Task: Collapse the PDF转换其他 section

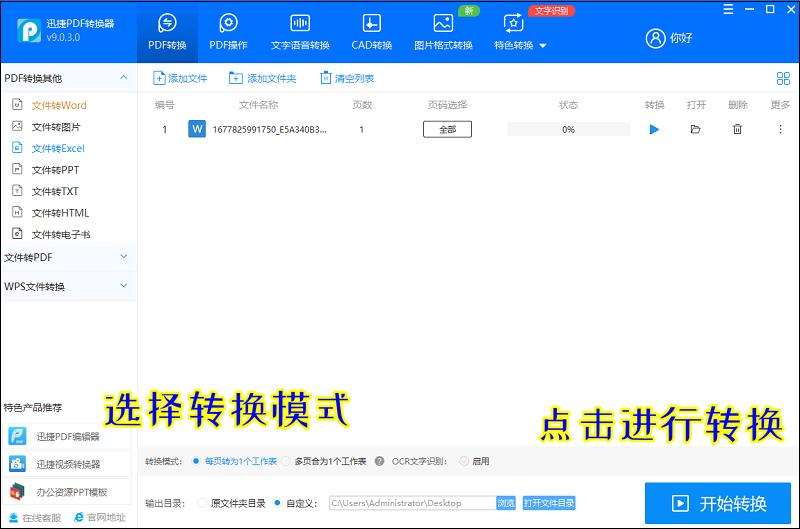Action: 123,78
